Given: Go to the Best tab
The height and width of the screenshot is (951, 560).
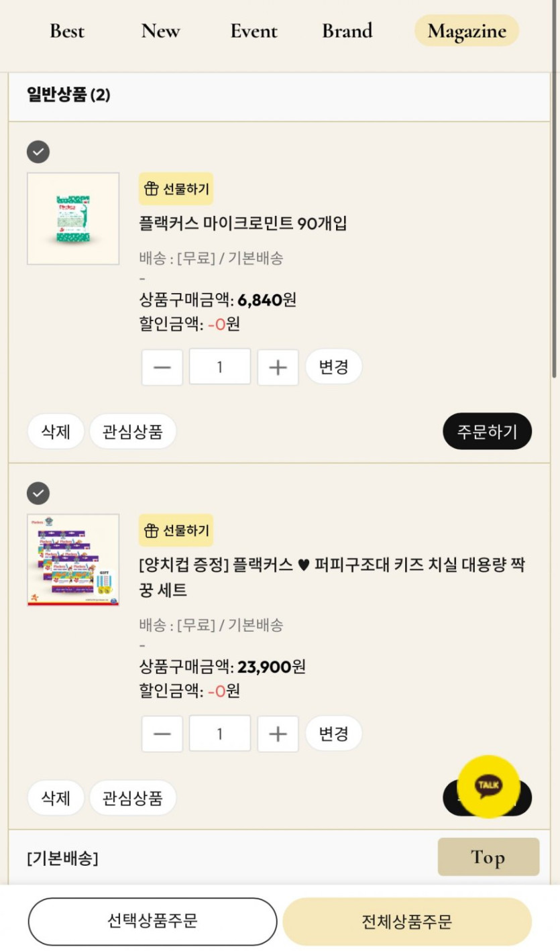Looking at the screenshot, I should pos(67,31).
